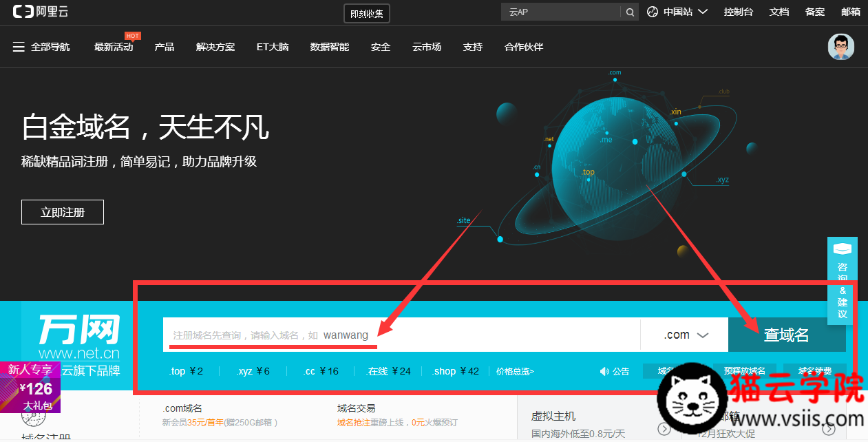
Task: Open the 合作伙伴 menu
Action: pos(524,47)
